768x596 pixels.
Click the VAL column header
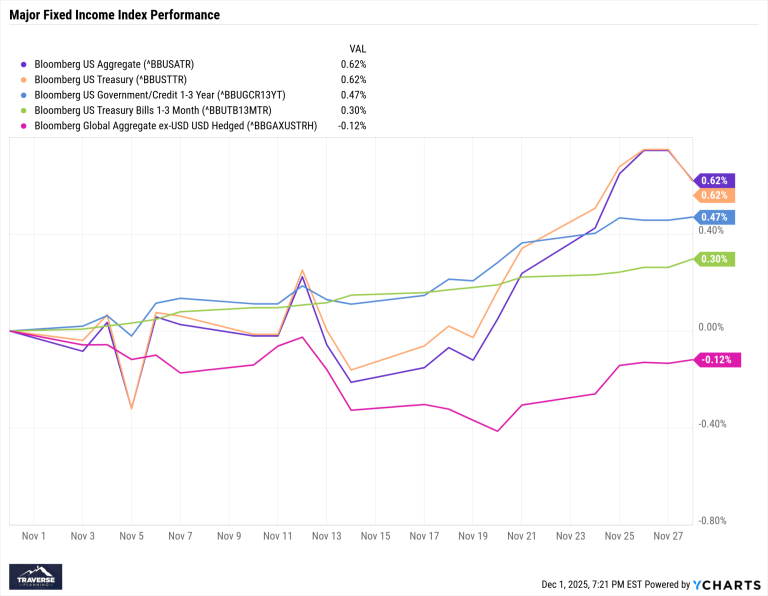pos(357,48)
